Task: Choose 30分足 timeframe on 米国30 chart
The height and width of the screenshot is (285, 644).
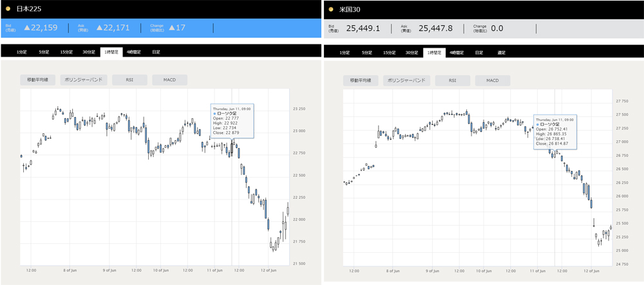Action: (412, 52)
